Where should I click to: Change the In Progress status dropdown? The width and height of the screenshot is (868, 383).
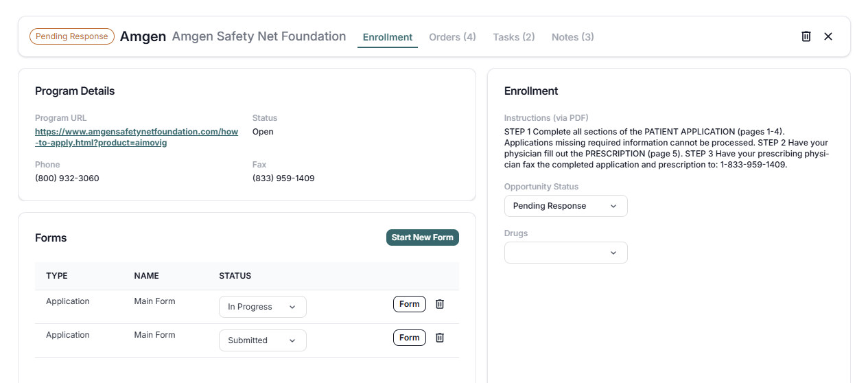(262, 307)
